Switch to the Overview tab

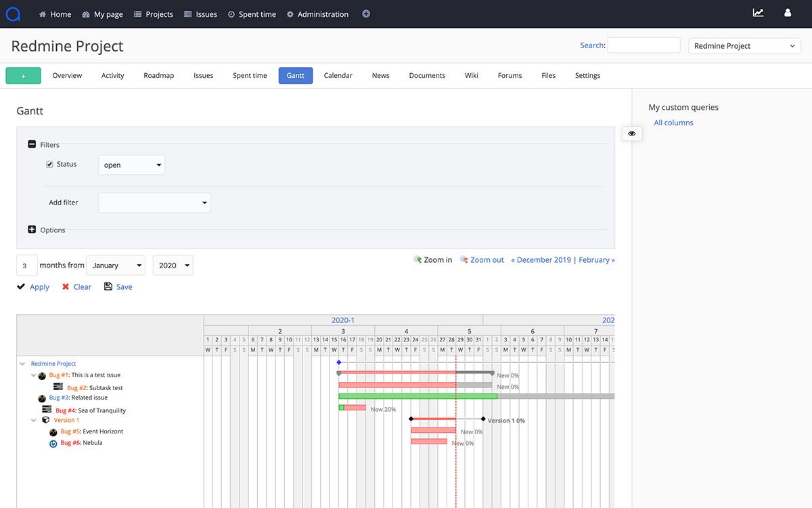[67, 76]
